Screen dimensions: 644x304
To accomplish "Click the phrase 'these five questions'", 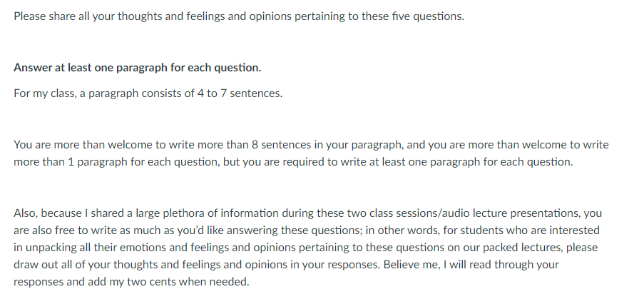I will pos(412,16).
